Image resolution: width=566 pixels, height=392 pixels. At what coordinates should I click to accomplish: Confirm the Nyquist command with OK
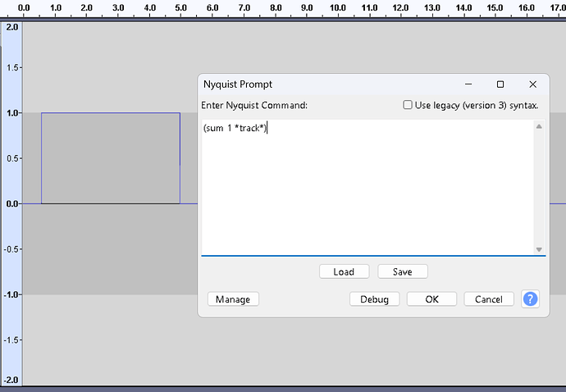coord(431,299)
